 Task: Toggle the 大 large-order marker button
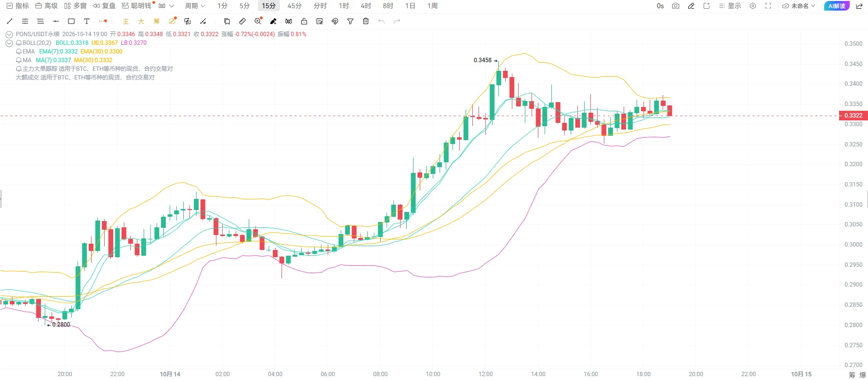(x=141, y=21)
